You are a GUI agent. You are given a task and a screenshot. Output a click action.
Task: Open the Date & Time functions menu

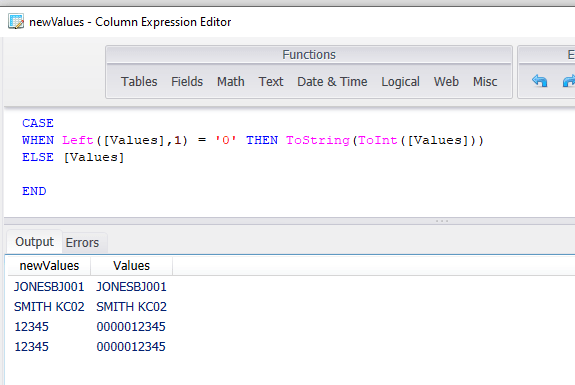[x=332, y=81]
